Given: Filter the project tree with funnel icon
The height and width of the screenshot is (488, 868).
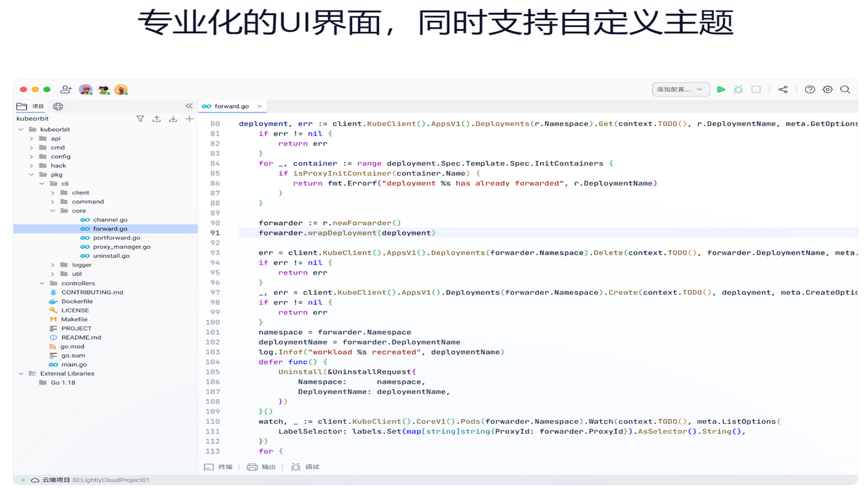Looking at the screenshot, I should [x=140, y=118].
